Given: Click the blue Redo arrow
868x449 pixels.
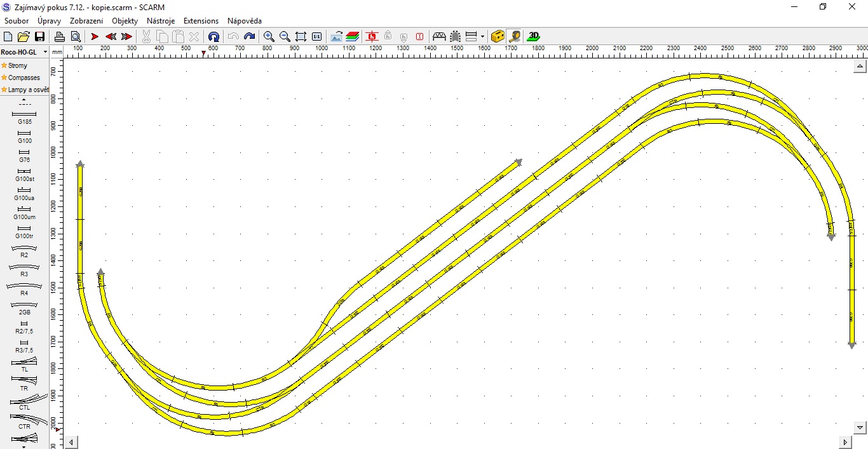Looking at the screenshot, I should (250, 37).
